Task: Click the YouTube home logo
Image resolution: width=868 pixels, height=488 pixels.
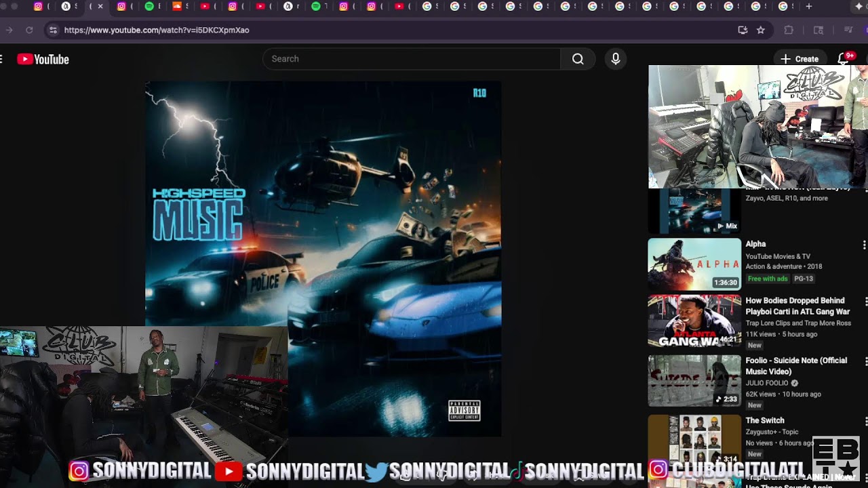Action: [43, 60]
